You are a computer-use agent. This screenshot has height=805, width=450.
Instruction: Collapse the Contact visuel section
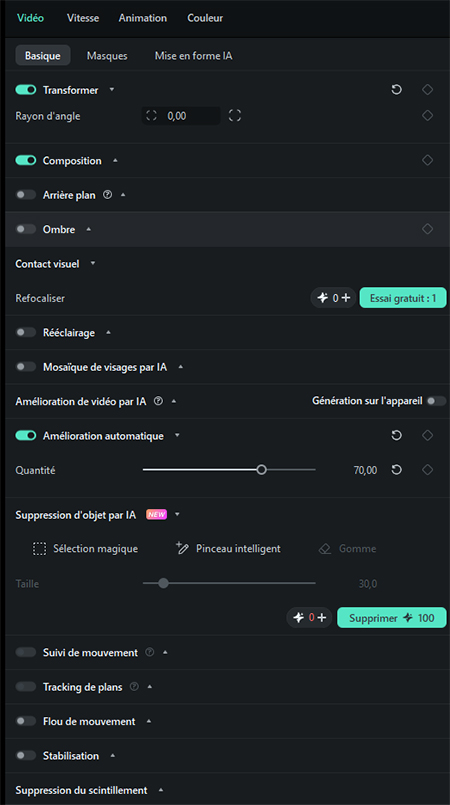93,263
